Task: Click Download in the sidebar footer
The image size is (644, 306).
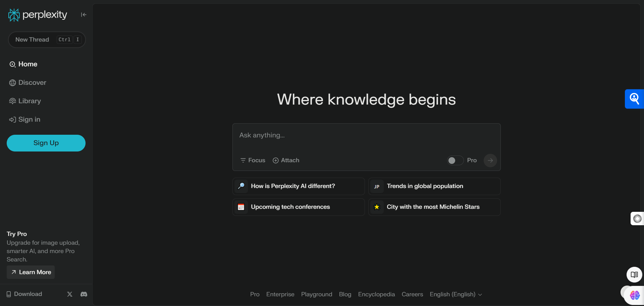Action: [24, 294]
